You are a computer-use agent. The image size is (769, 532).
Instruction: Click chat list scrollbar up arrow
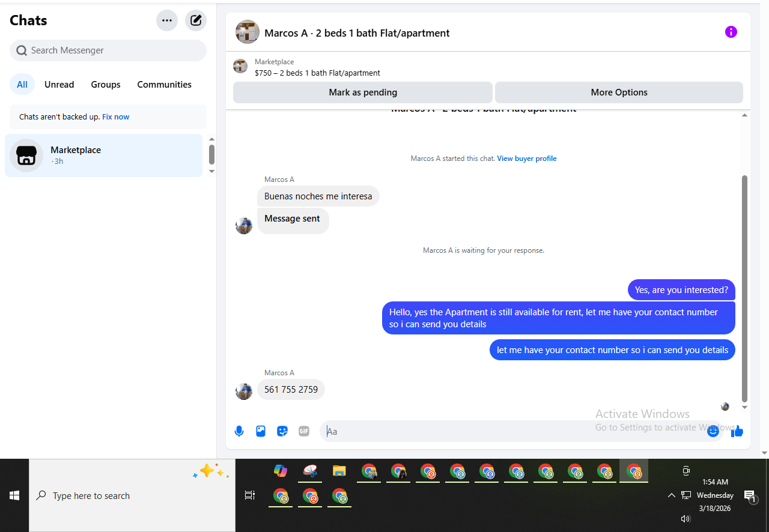(x=211, y=139)
